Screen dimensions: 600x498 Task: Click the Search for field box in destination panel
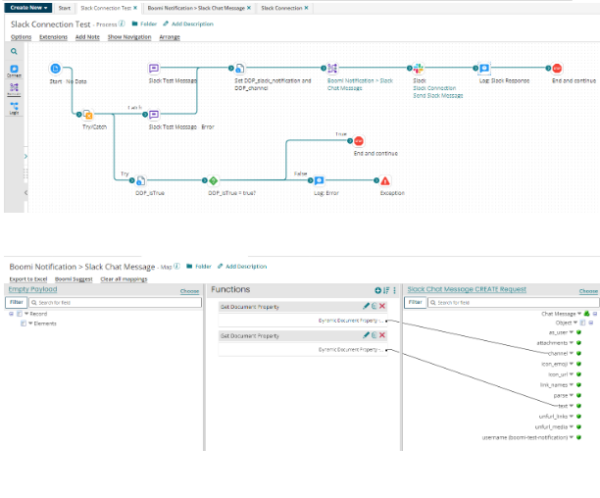coord(514,302)
